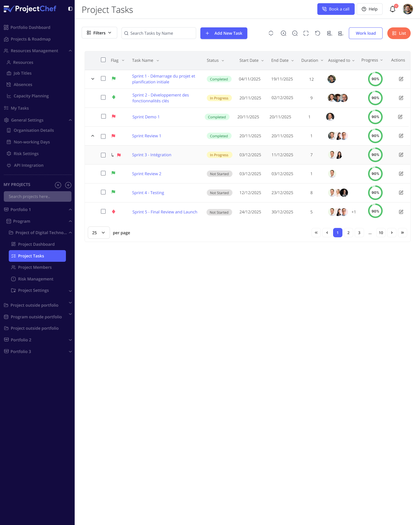The height and width of the screenshot is (525, 420).
Task: Check the Sprint Review 2 row checkbox
Action: [103, 173]
